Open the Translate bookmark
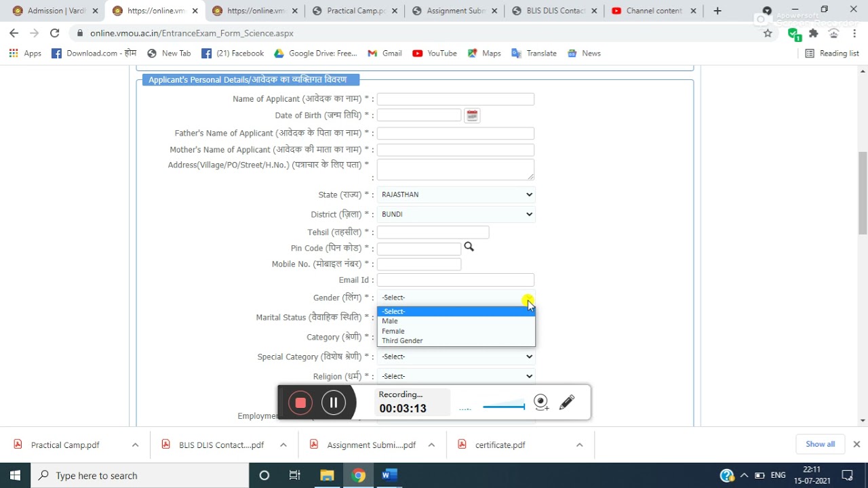Viewport: 868px width, 488px height. pos(534,54)
